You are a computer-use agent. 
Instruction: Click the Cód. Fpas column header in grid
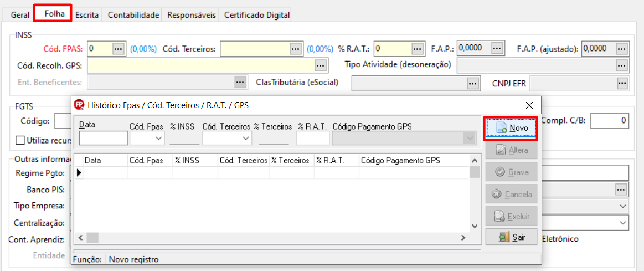click(x=150, y=161)
